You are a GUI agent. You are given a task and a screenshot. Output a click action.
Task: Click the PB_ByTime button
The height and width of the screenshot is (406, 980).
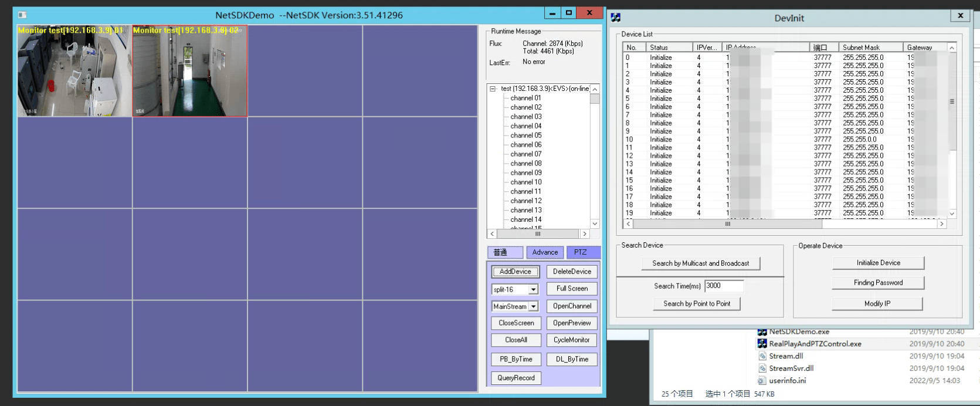[516, 359]
